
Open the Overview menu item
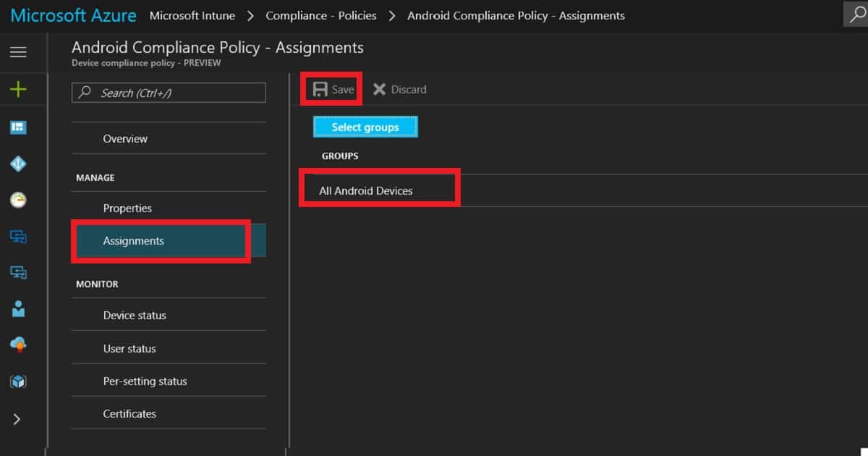(x=169, y=138)
